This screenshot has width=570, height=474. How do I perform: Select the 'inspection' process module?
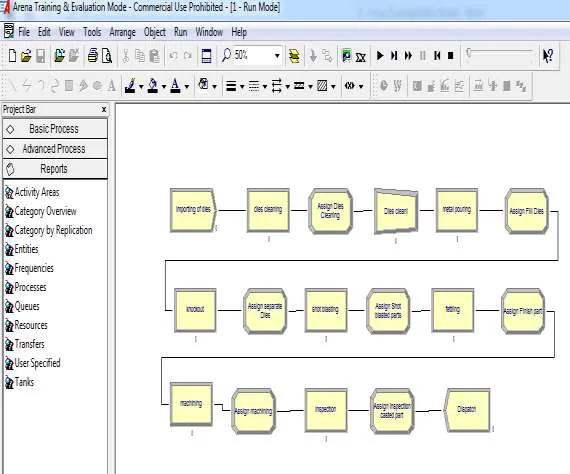(326, 410)
